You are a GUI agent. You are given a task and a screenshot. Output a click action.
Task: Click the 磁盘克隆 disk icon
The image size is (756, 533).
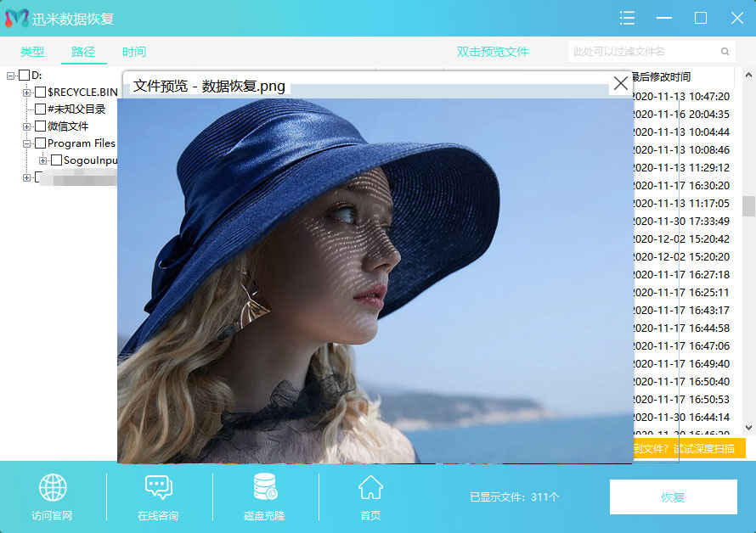coord(264,488)
